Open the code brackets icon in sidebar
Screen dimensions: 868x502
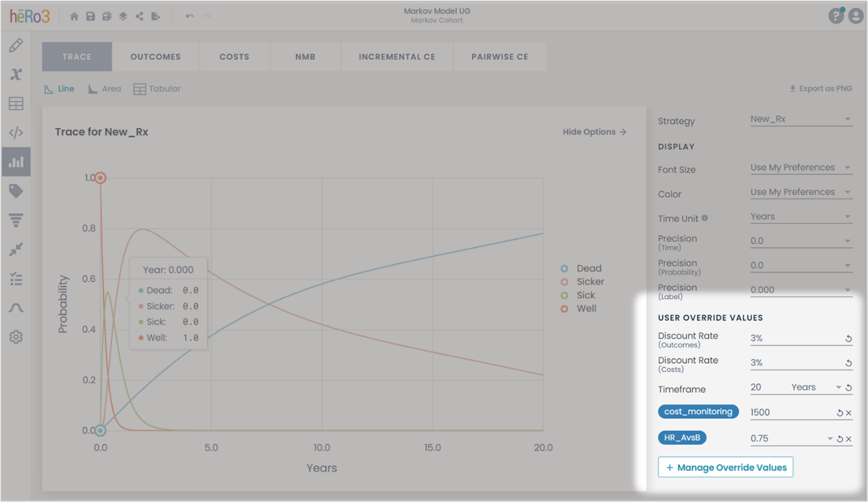(x=16, y=133)
